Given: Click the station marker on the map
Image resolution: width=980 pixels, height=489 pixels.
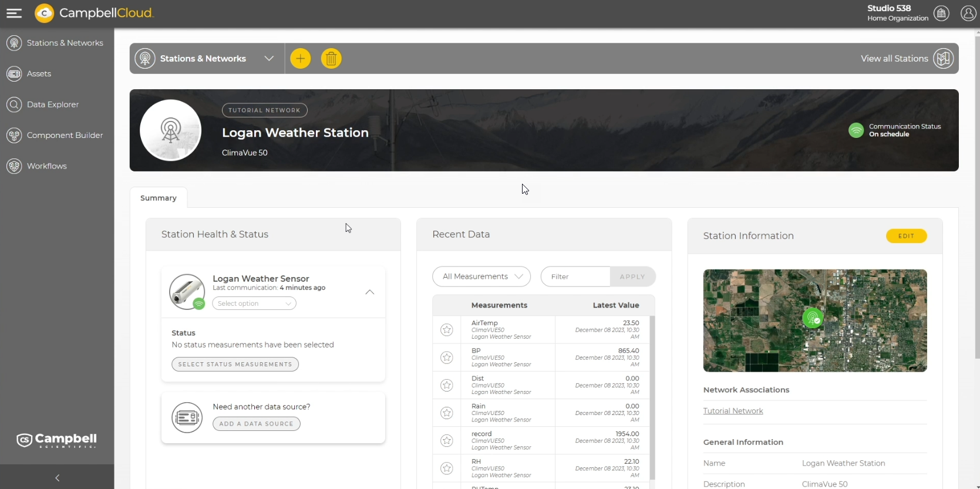Looking at the screenshot, I should 813,318.
